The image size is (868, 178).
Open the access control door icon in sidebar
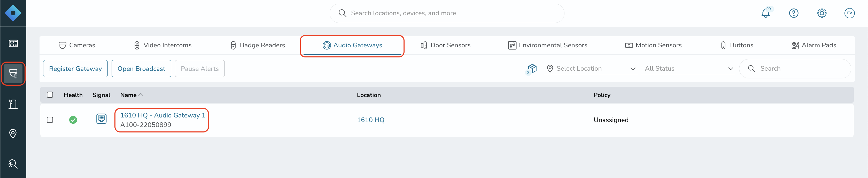tap(13, 104)
